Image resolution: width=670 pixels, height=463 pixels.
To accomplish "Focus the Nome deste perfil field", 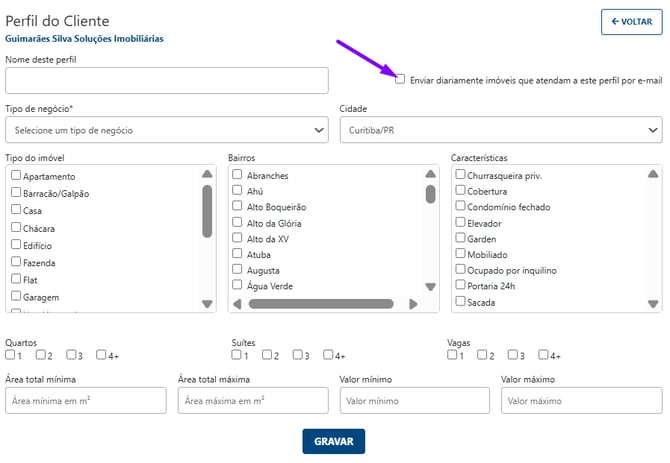I will click(166, 81).
